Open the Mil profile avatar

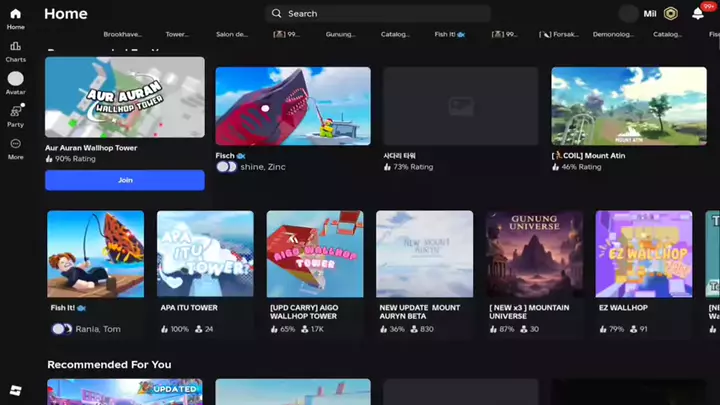pos(629,14)
